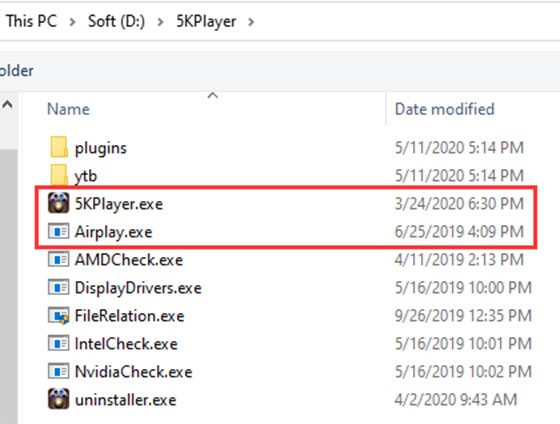This screenshot has width=560, height=424.
Task: Click the AMDCheck.exe file icon
Action: coord(59,259)
